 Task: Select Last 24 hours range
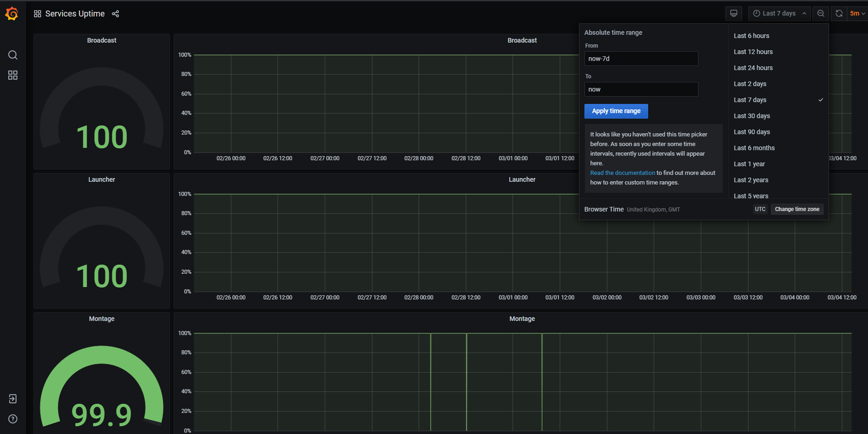coord(753,68)
